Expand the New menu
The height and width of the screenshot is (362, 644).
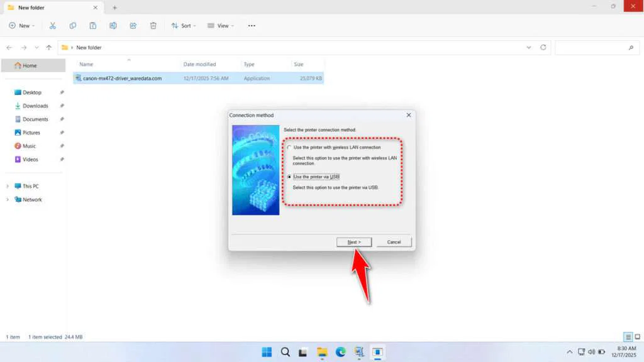[22, 25]
